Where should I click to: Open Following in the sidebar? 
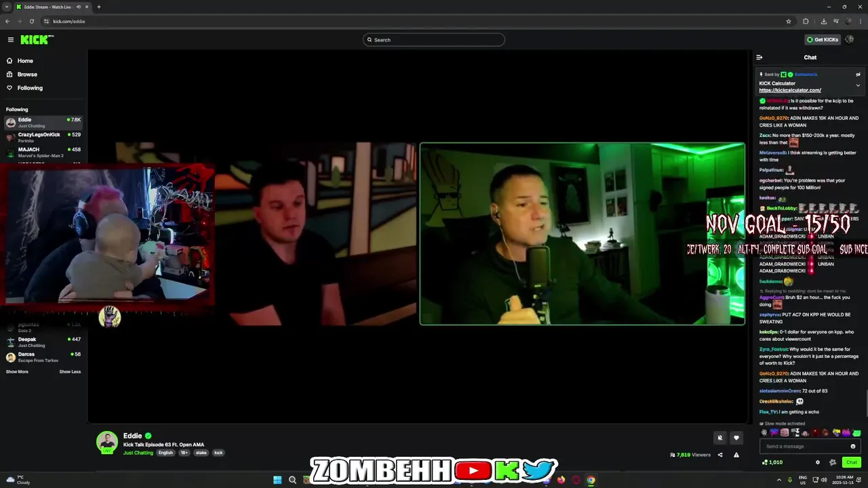tap(30, 88)
